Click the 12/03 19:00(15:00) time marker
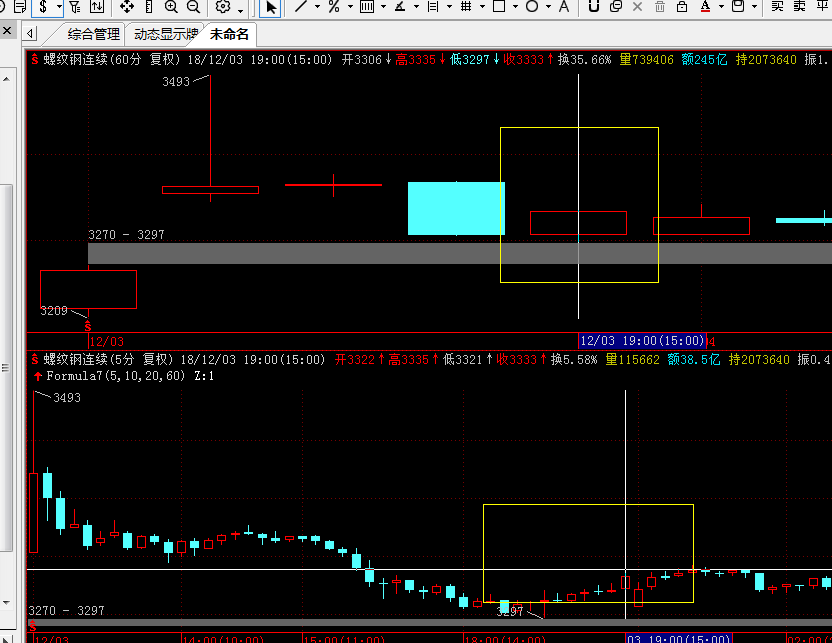 [x=642, y=341]
